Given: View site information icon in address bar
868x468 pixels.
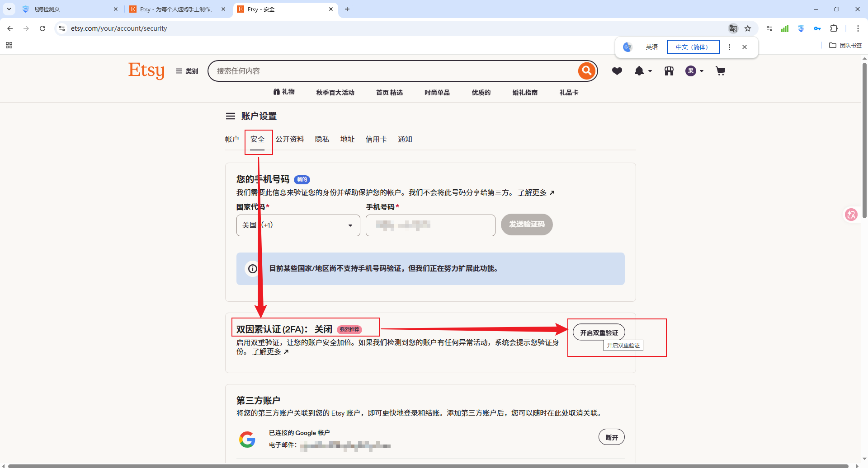Looking at the screenshot, I should [62, 28].
